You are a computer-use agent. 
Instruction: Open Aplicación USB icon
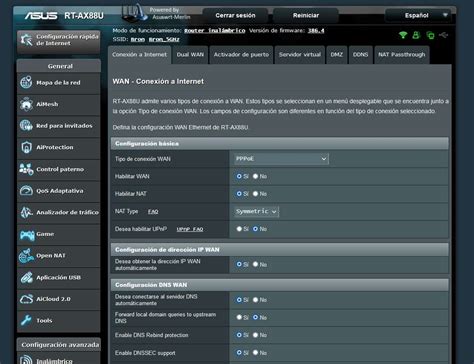26,277
